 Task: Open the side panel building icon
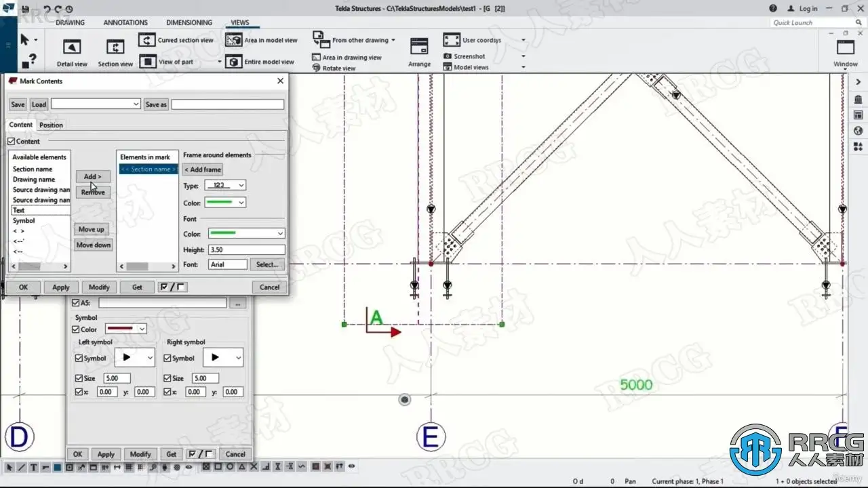(858, 100)
